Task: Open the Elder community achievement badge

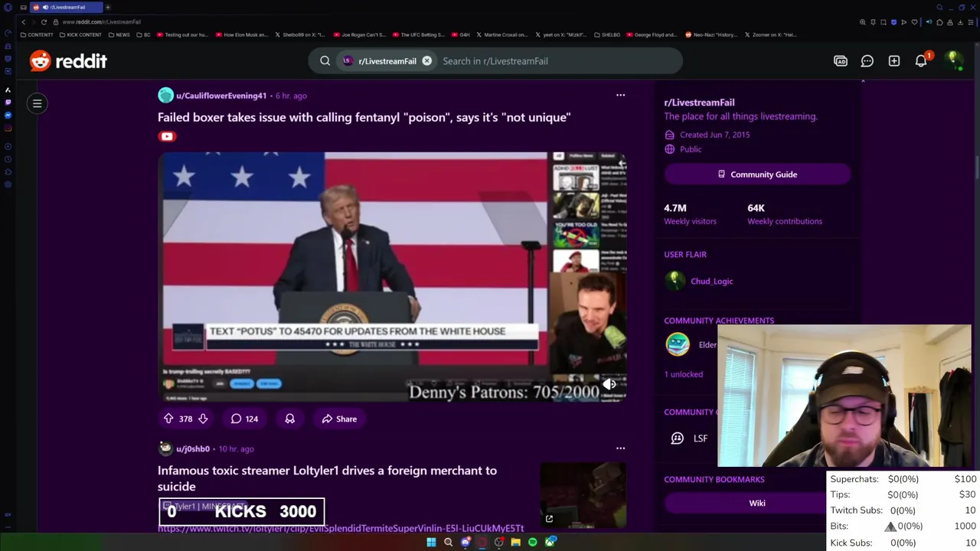Action: click(x=678, y=345)
